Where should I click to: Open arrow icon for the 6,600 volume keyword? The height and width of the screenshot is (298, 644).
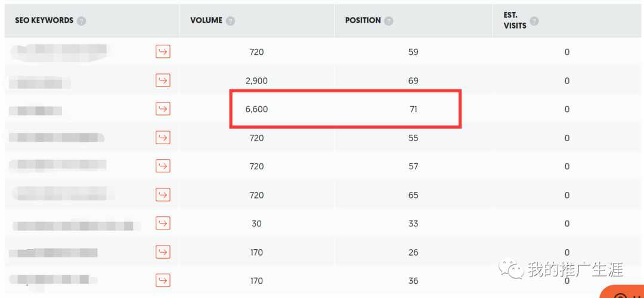163,109
